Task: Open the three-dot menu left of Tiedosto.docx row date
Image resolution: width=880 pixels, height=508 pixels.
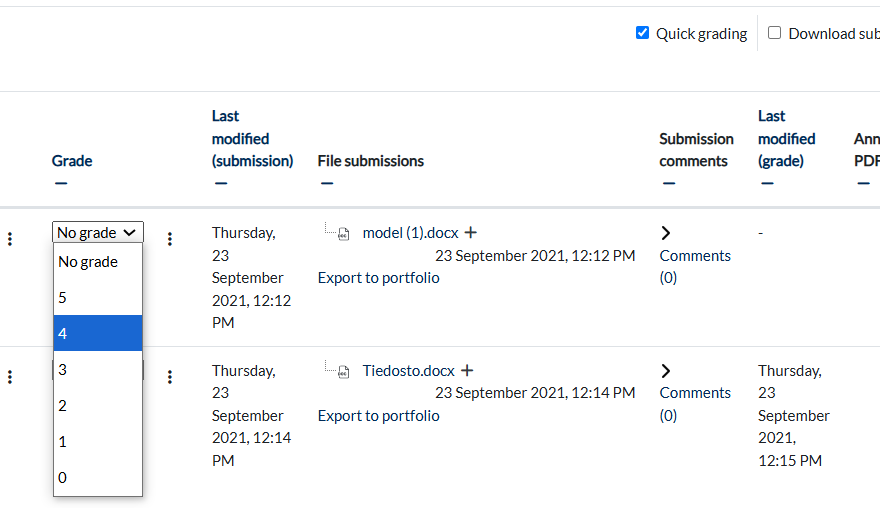Action: (x=169, y=377)
